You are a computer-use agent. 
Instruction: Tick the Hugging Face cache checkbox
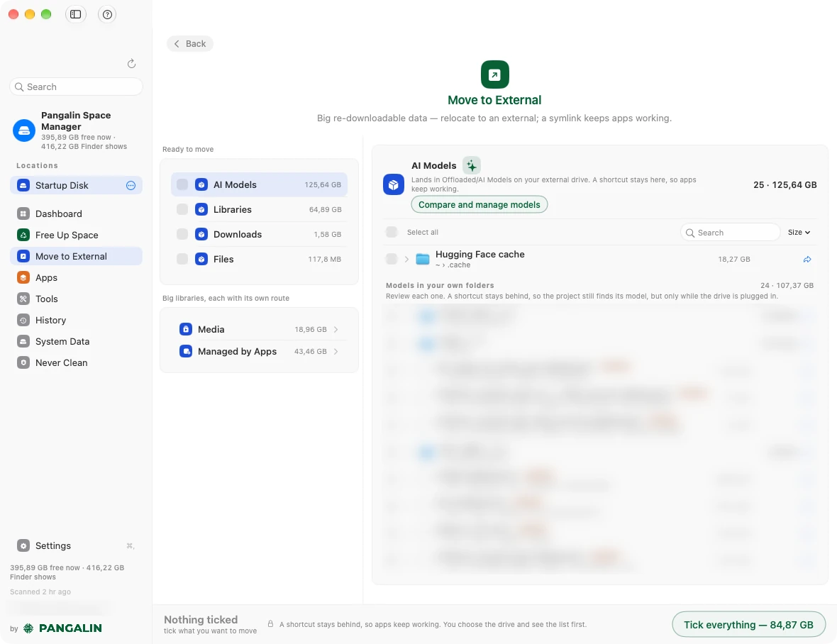[392, 260]
